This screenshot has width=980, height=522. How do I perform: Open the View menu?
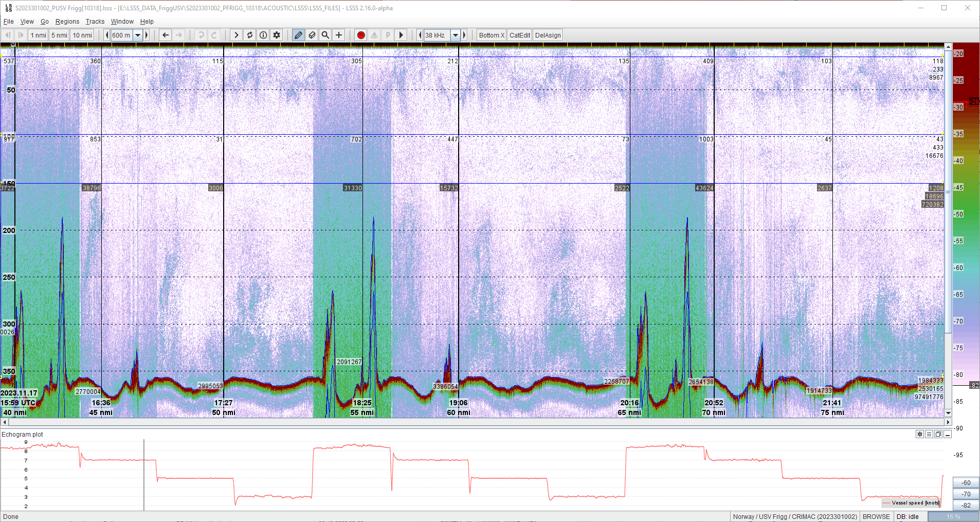point(27,22)
